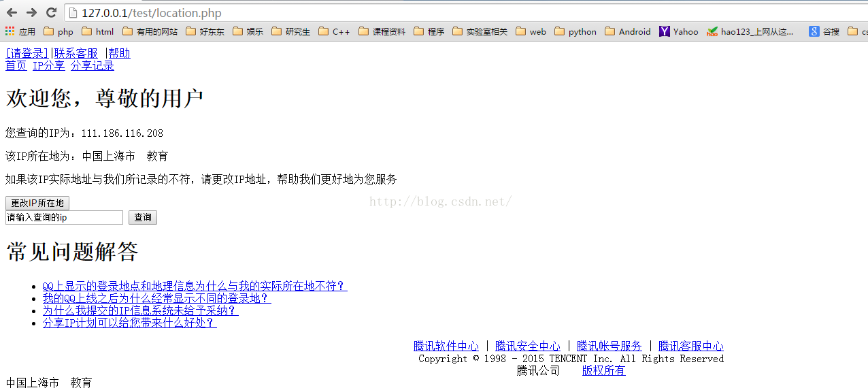Open the IP分享 navigation link
Image resolution: width=868 pixels, height=388 pixels.
(48, 65)
